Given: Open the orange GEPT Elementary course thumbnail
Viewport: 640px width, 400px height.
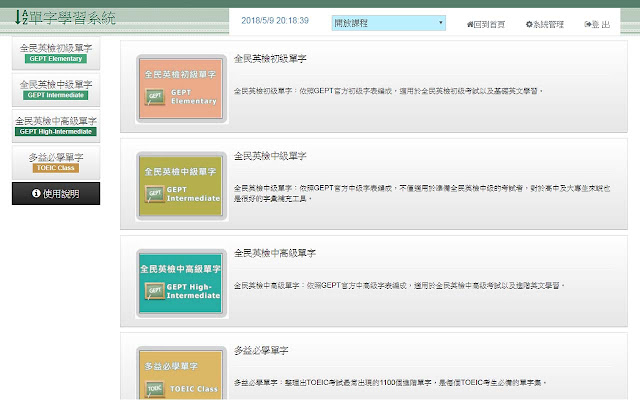Looking at the screenshot, I should (181, 89).
